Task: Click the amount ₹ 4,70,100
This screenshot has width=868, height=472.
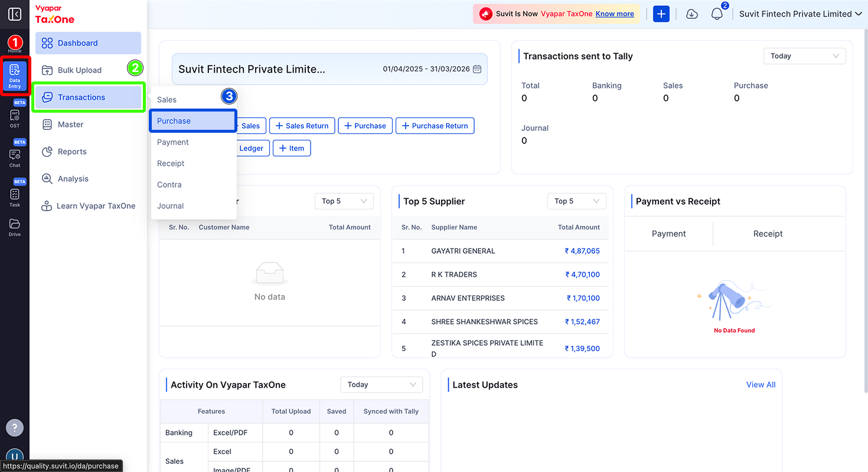Action: pyautogui.click(x=582, y=274)
